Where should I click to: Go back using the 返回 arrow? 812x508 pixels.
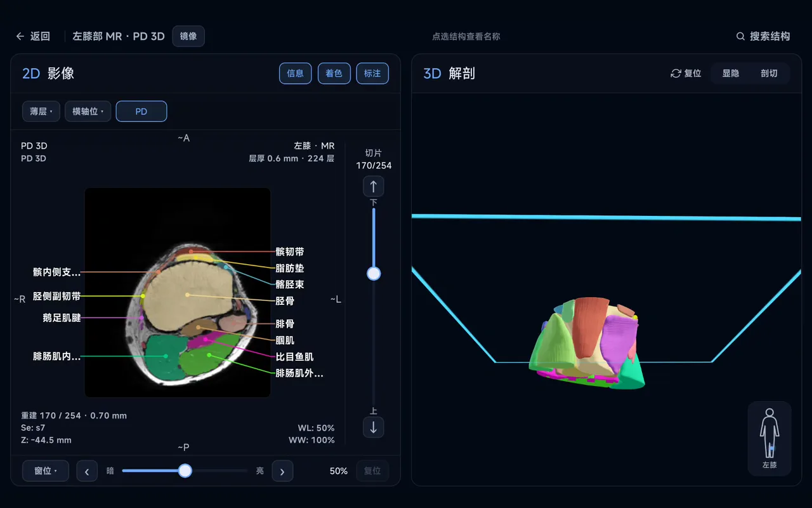pyautogui.click(x=33, y=36)
